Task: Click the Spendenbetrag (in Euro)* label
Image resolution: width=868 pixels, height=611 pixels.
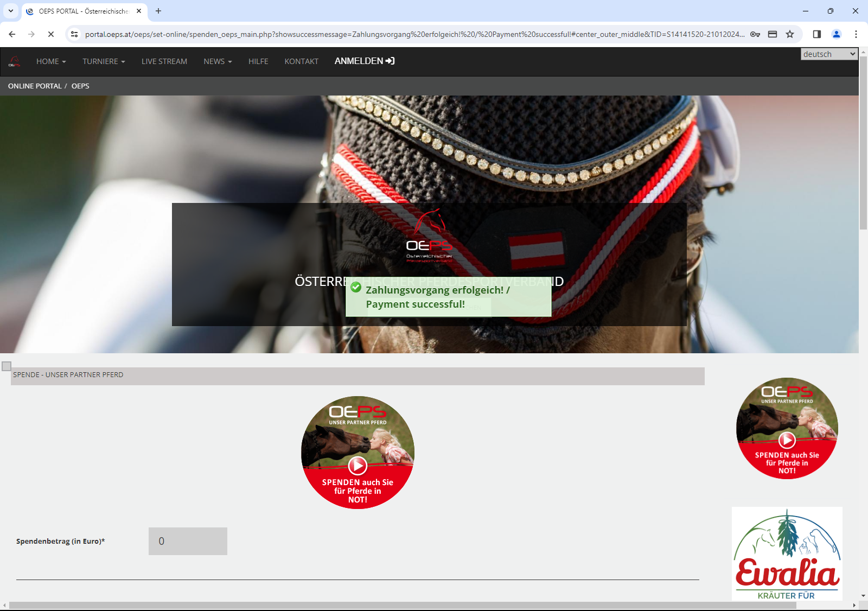Action: (x=61, y=541)
